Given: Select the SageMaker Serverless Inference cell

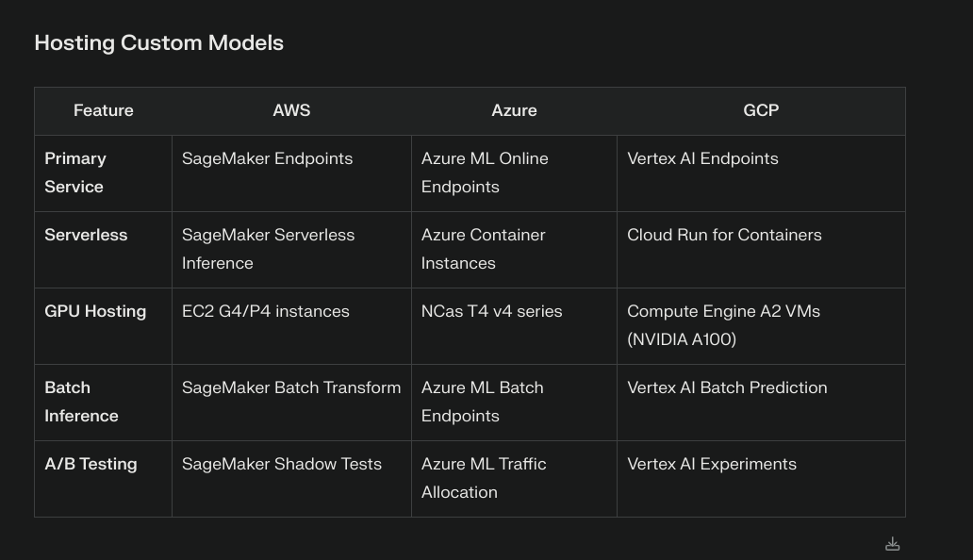Looking at the screenshot, I should click(291, 250).
